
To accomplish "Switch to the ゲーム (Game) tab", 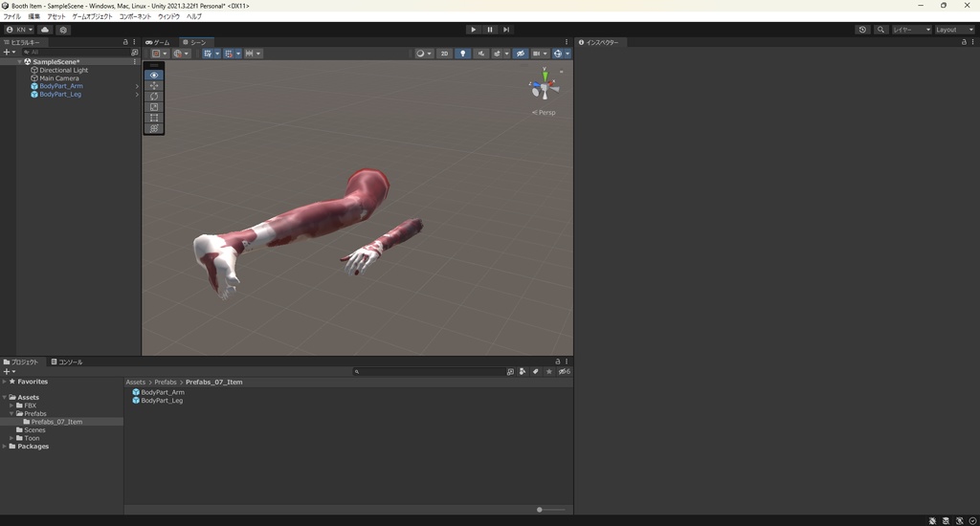I will [x=158, y=42].
